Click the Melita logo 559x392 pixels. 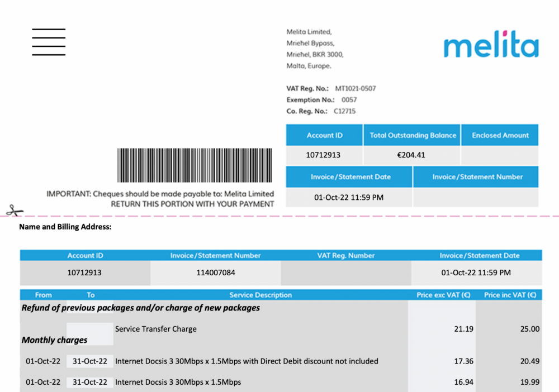491,46
